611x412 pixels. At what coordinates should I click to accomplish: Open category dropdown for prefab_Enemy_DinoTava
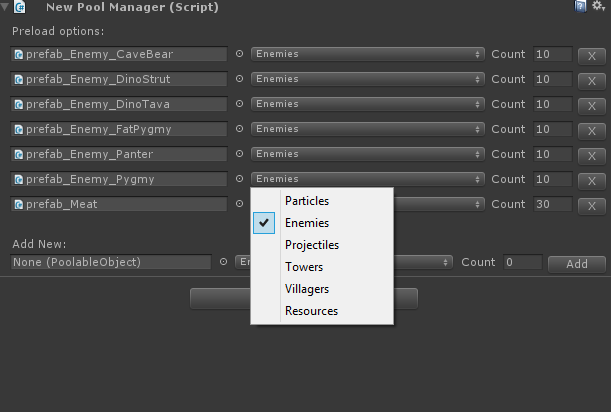pyautogui.click(x=367, y=104)
